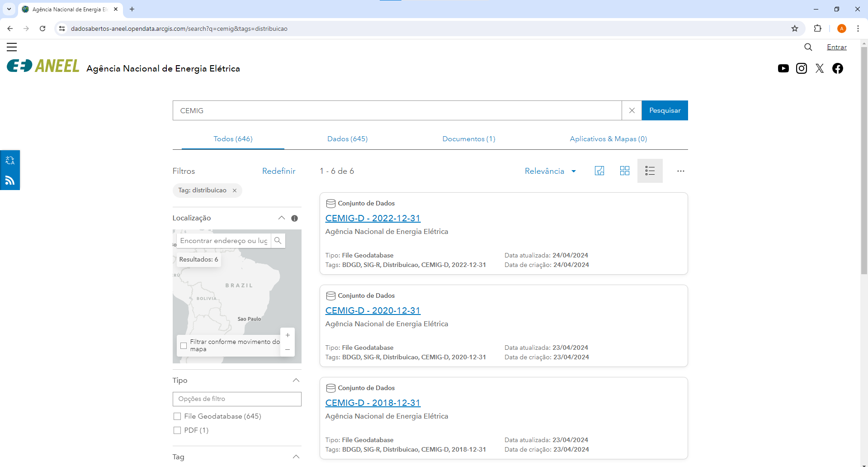
Task: Zoom in on the map
Action: [288, 335]
